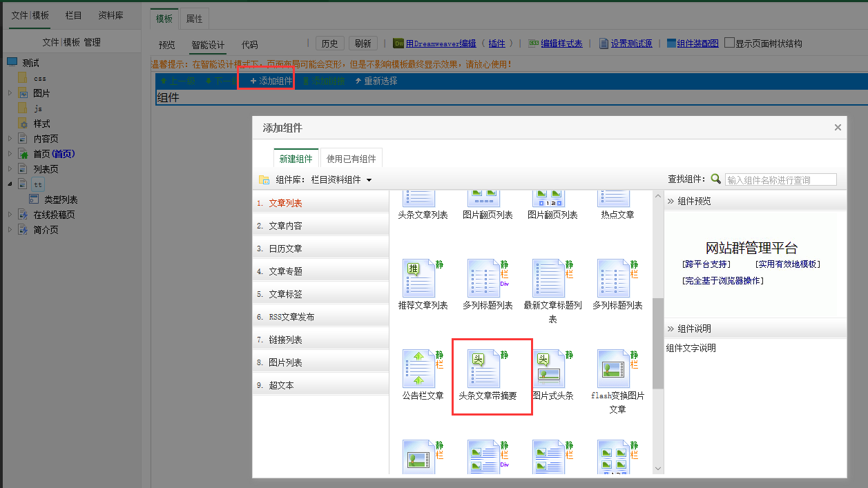Collapse the 组件预览 panel header
Screen dimensions: 868x488
click(x=755, y=201)
